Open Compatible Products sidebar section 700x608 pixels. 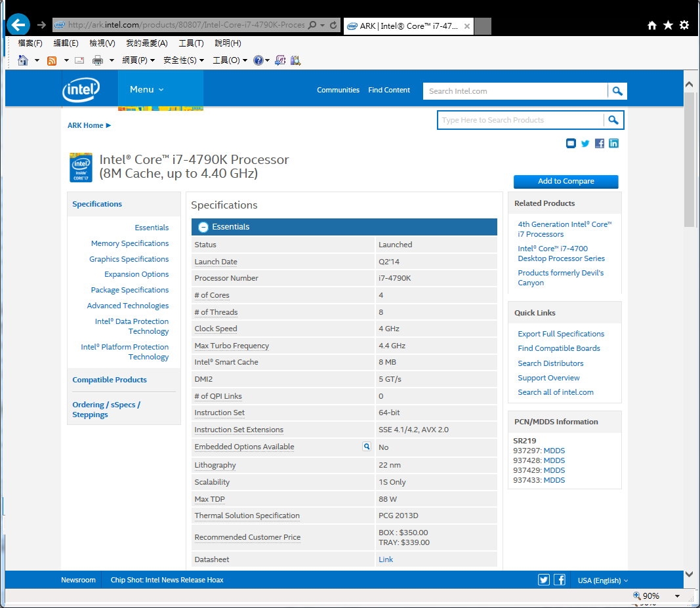click(x=110, y=380)
